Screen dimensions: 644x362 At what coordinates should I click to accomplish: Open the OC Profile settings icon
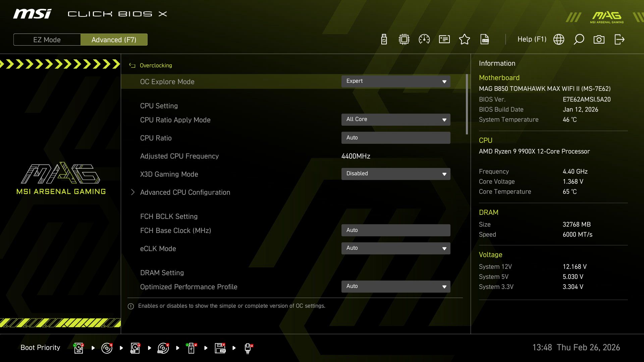tap(444, 39)
